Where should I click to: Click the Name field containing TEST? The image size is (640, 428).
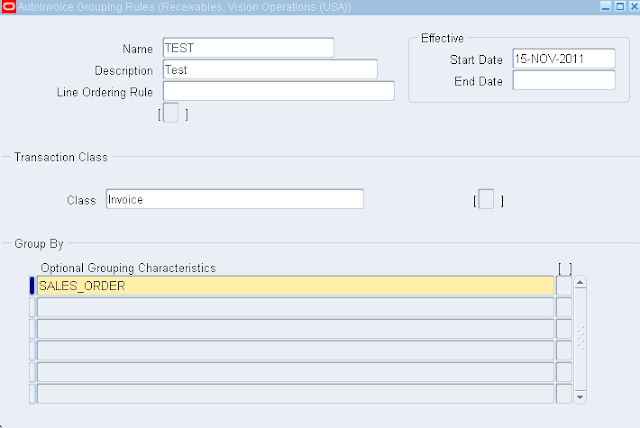coord(248,48)
